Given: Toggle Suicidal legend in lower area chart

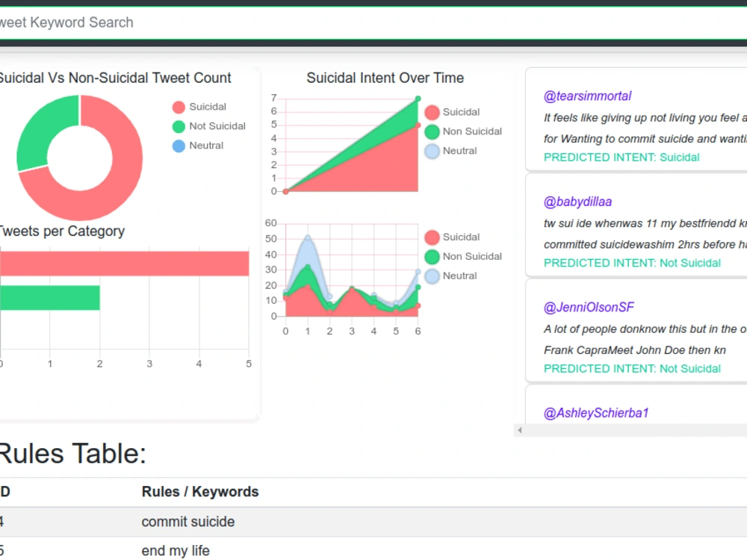Looking at the screenshot, I should (452, 237).
